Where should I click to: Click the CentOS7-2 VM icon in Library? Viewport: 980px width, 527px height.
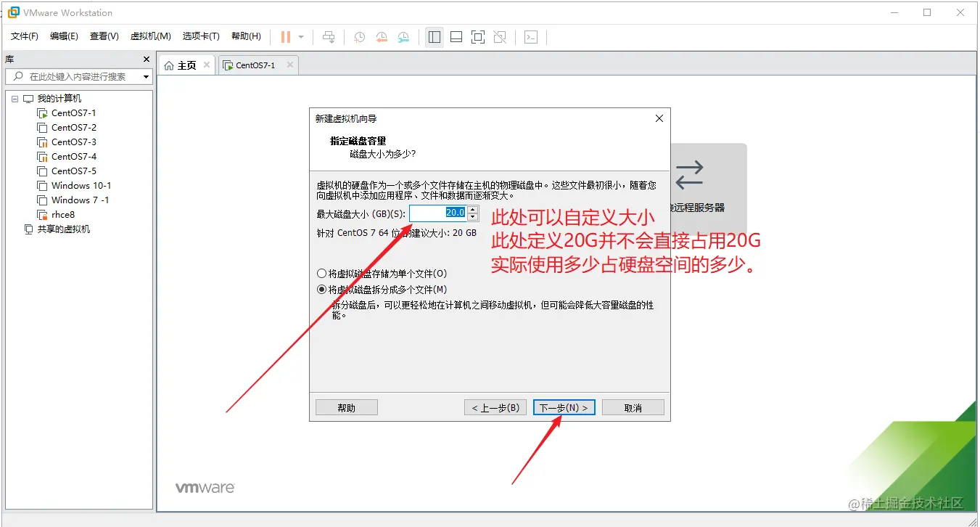coord(41,128)
